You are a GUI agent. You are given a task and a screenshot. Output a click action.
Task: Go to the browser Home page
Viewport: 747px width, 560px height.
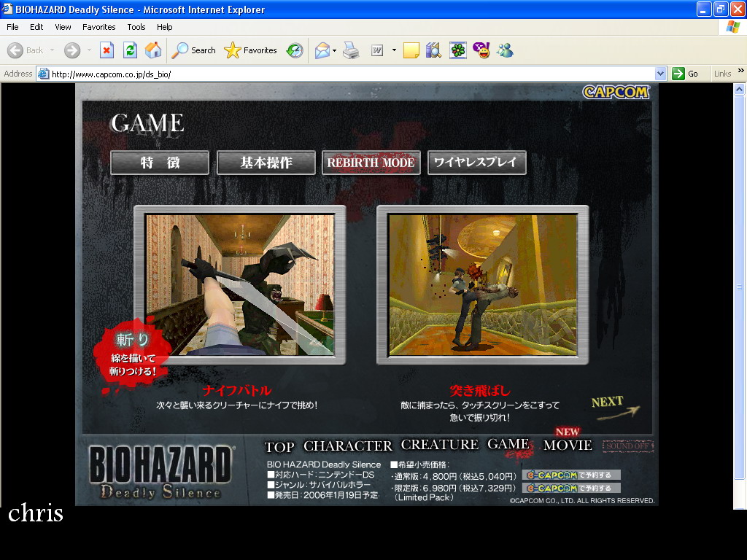153,50
